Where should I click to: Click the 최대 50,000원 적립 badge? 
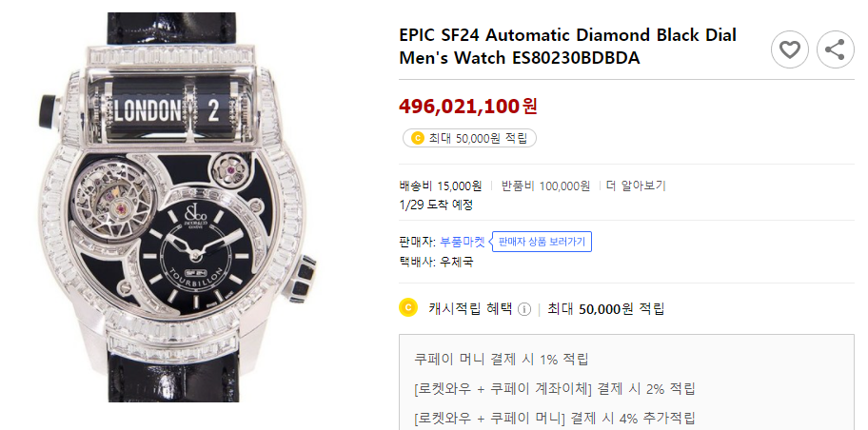[x=468, y=138]
